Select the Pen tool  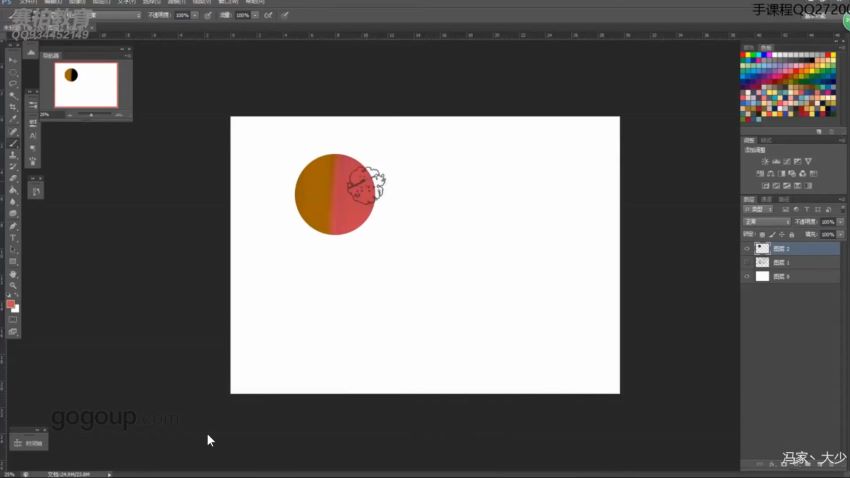[13, 227]
